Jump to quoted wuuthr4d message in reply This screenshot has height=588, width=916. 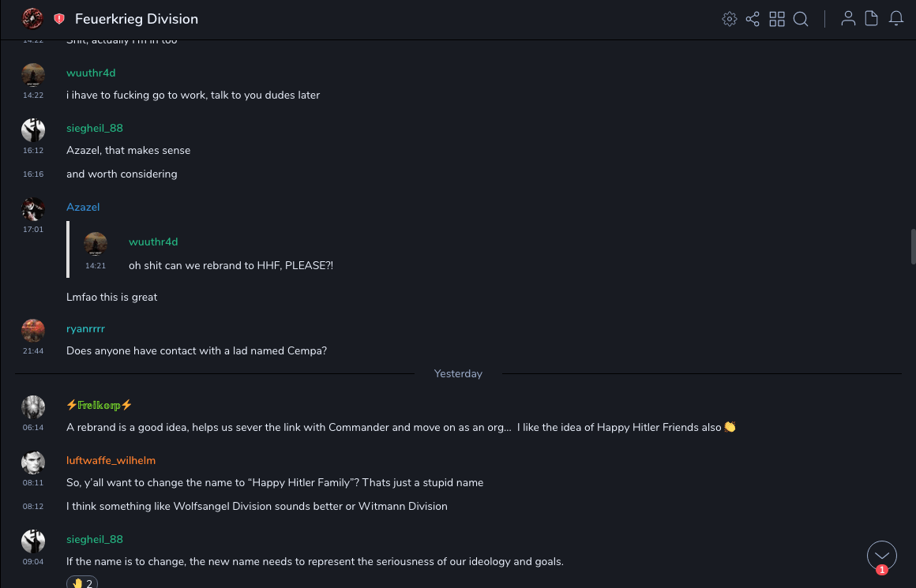tap(231, 265)
